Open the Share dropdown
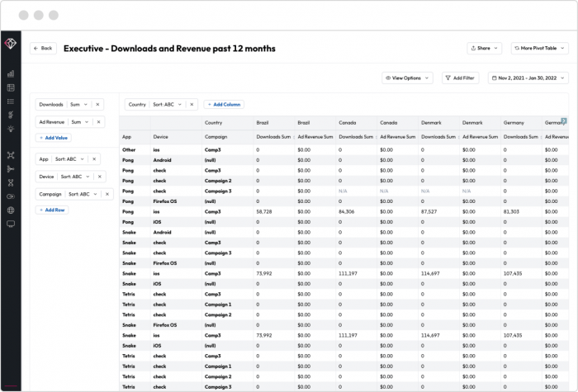The height and width of the screenshot is (392, 578). tap(485, 48)
